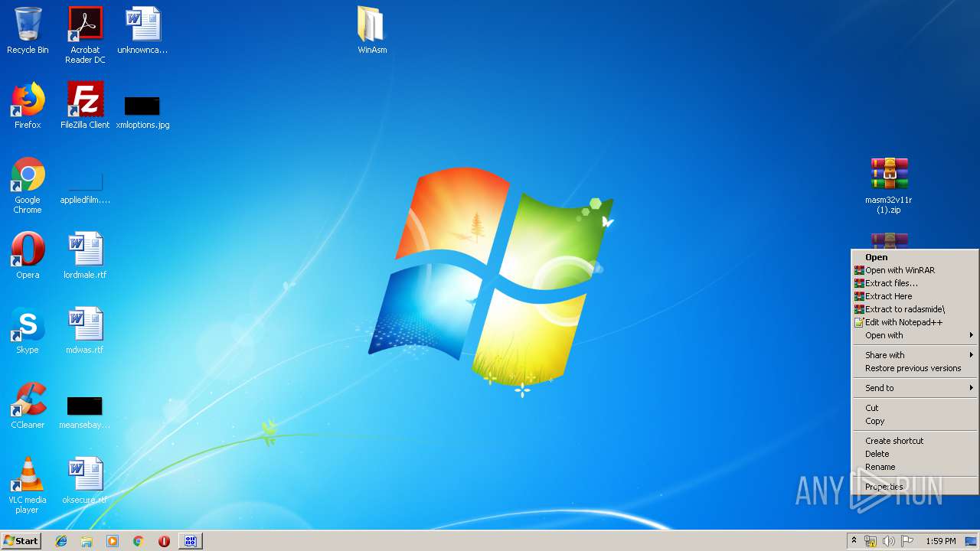Choose Rename in the context menu
The width and height of the screenshot is (980, 551).
pyautogui.click(x=915, y=467)
